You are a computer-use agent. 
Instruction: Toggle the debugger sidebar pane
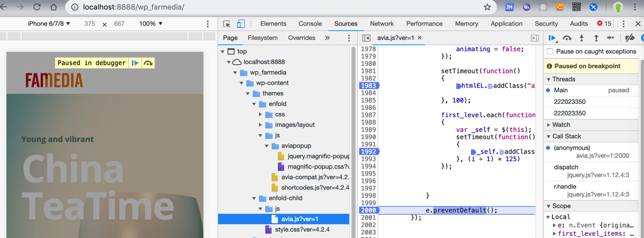coord(535,38)
